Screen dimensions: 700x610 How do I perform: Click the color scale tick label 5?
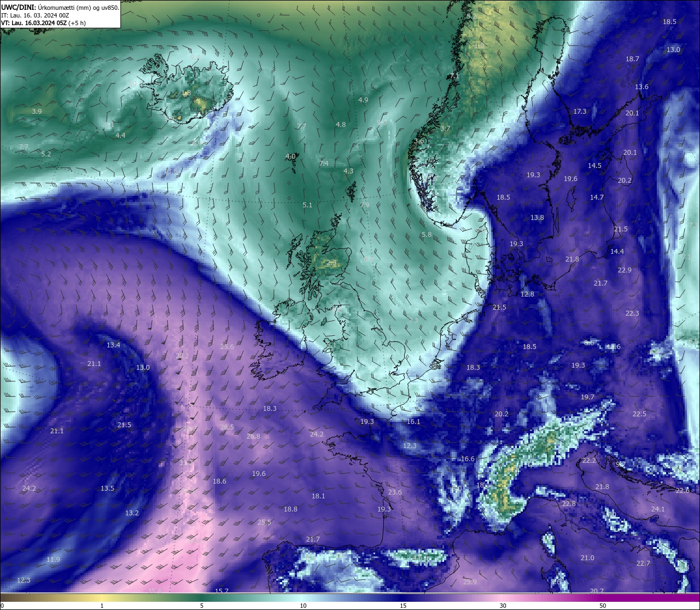pos(202,606)
